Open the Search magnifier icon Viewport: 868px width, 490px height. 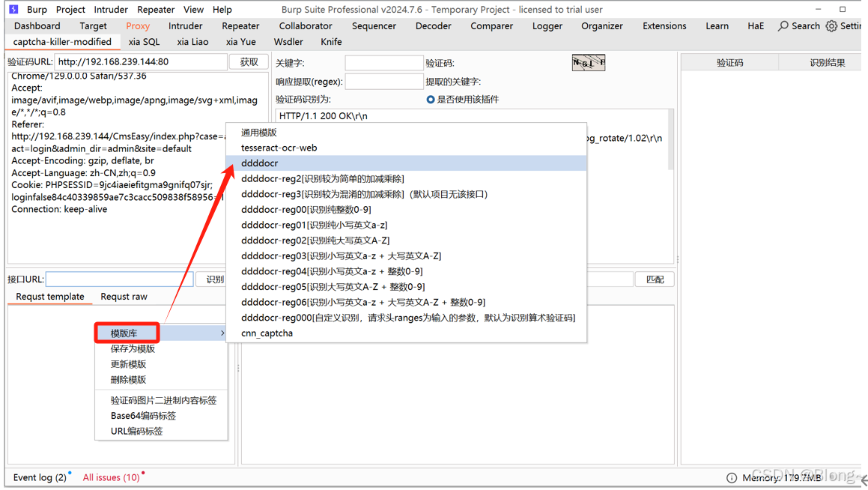783,26
